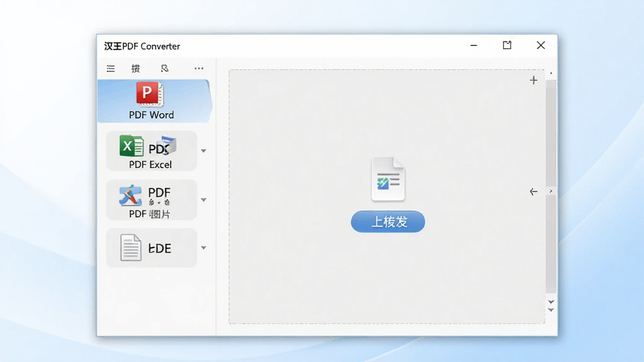The image size is (644, 362).
Task: Click the scrollbar up arrow
Action: tap(551, 74)
